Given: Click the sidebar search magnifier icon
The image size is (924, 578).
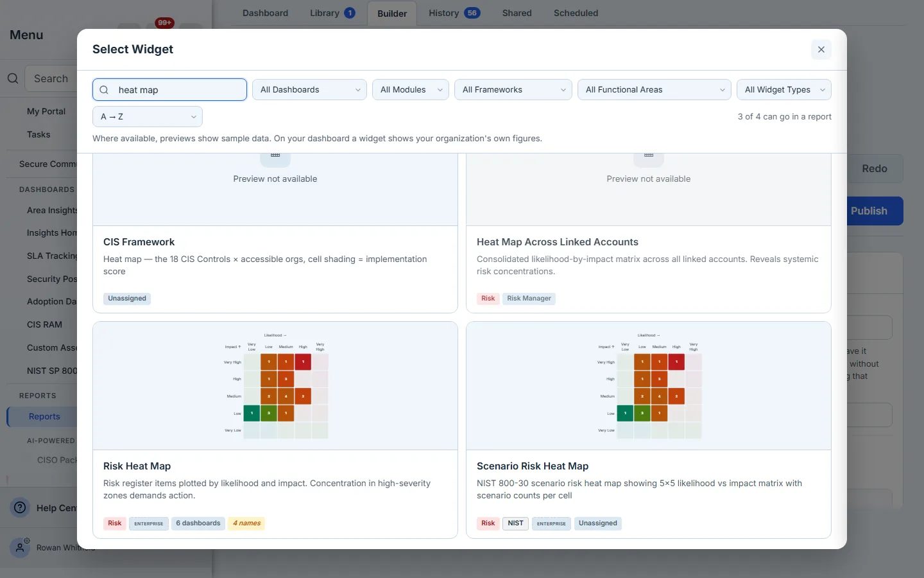Looking at the screenshot, I should pos(13,78).
